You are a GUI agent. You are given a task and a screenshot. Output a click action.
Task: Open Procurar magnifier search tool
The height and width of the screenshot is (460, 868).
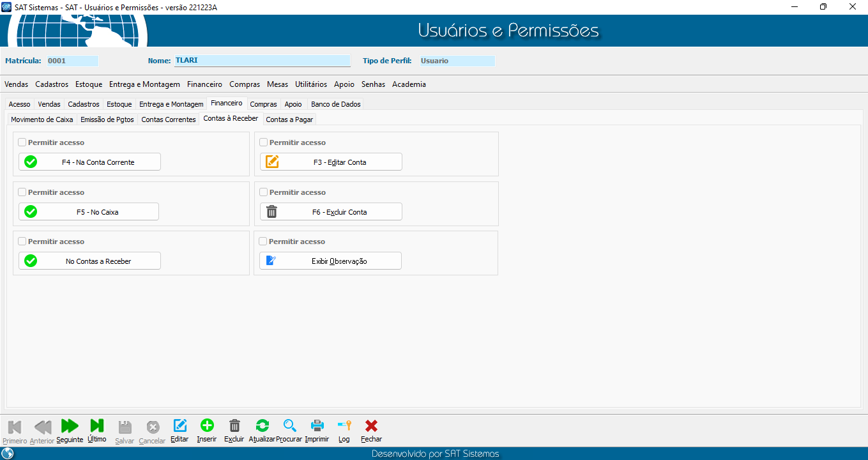(289, 426)
